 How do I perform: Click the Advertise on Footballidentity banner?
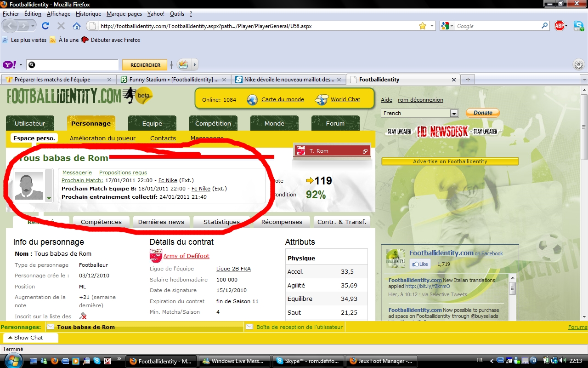450,161
